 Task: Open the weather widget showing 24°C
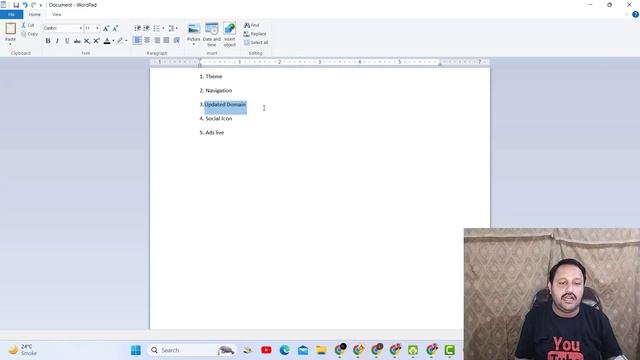pos(23,350)
